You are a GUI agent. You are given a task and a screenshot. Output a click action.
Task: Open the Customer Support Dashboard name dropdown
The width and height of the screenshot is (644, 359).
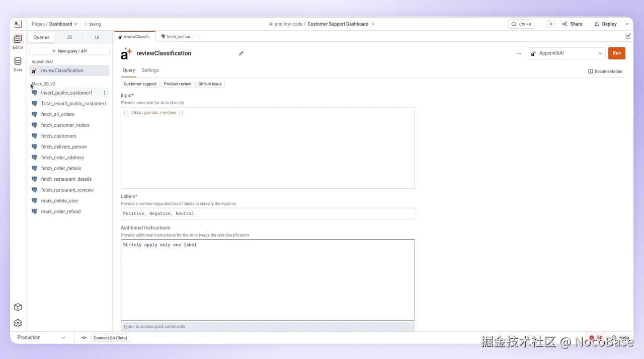point(341,24)
